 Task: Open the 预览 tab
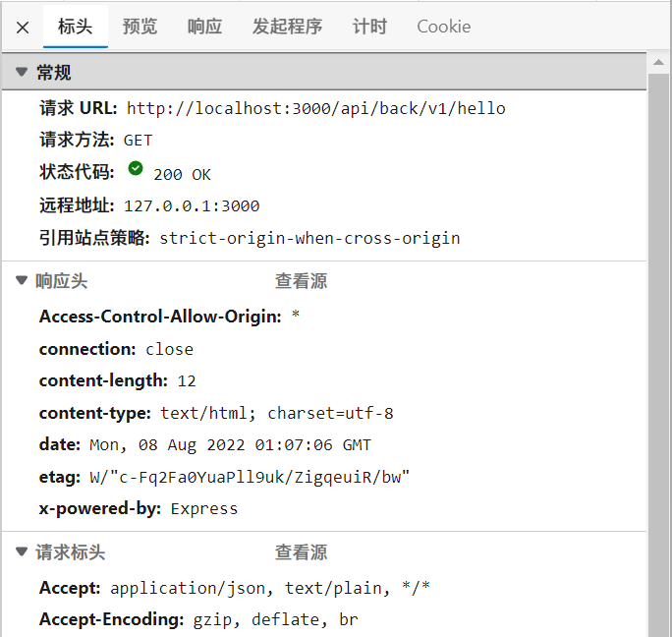140,28
